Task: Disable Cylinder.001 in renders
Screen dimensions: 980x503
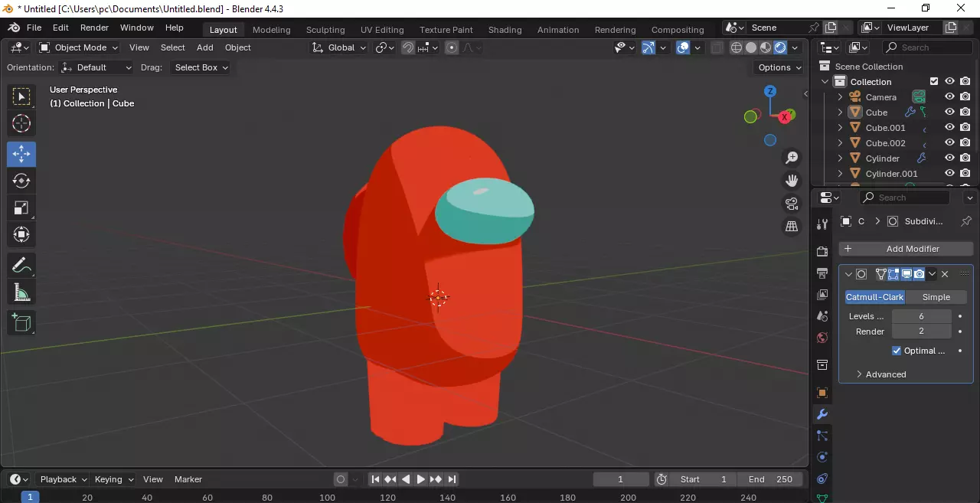Action: pos(965,174)
